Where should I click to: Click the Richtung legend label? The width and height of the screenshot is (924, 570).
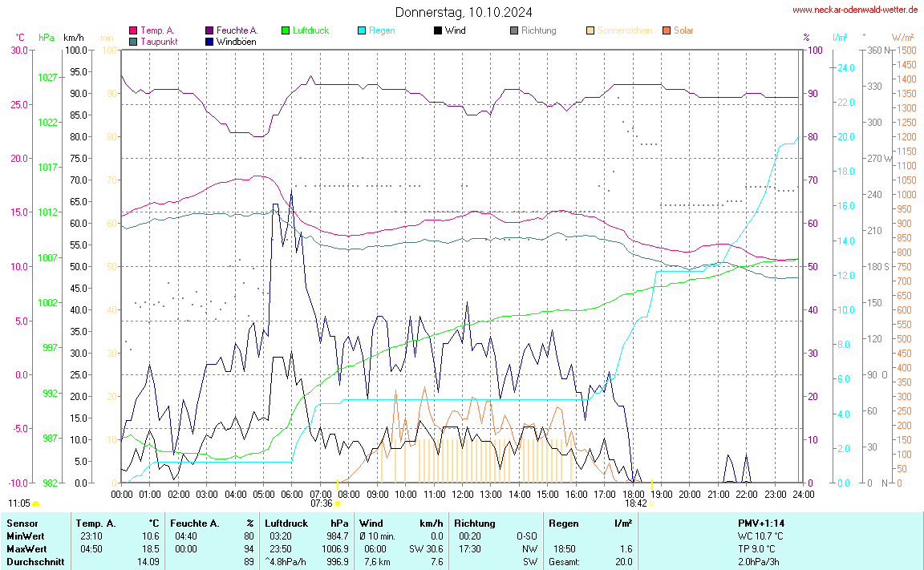tap(538, 30)
